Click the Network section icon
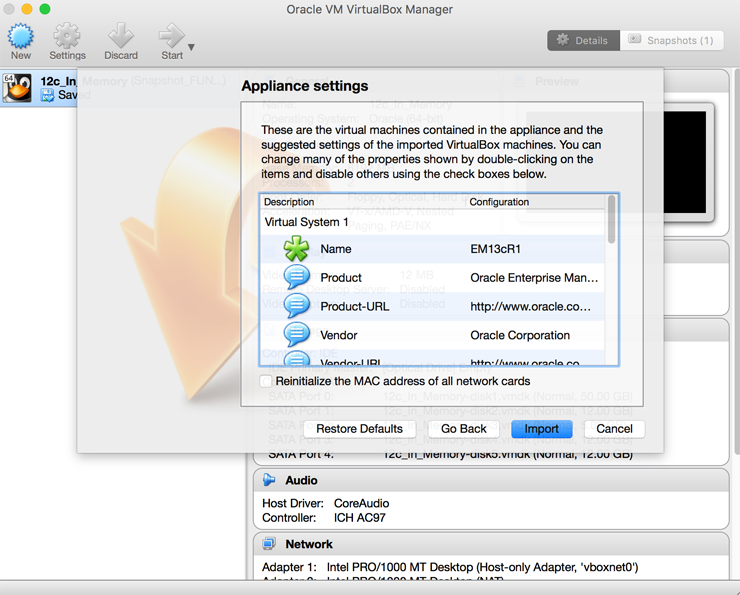This screenshot has height=595, width=740. point(269,544)
